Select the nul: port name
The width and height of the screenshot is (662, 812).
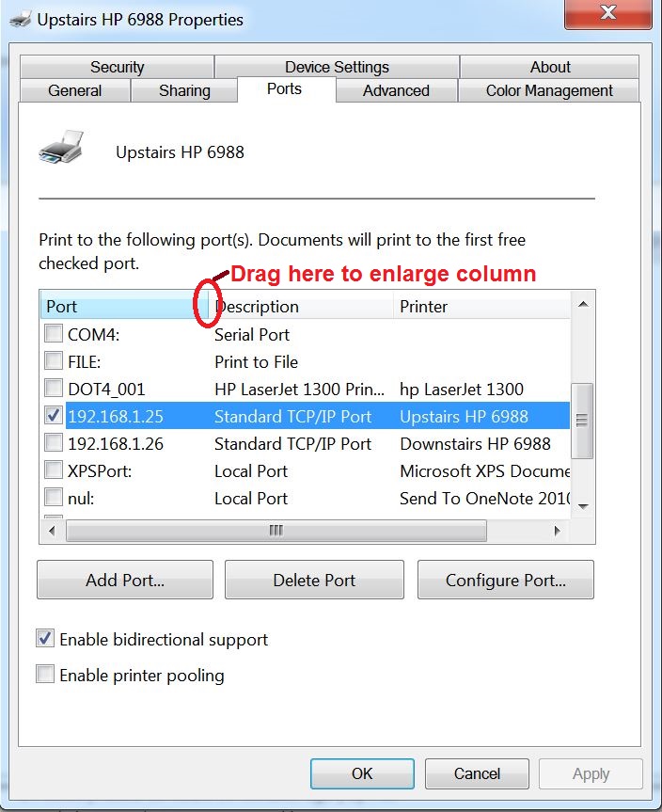(x=81, y=498)
